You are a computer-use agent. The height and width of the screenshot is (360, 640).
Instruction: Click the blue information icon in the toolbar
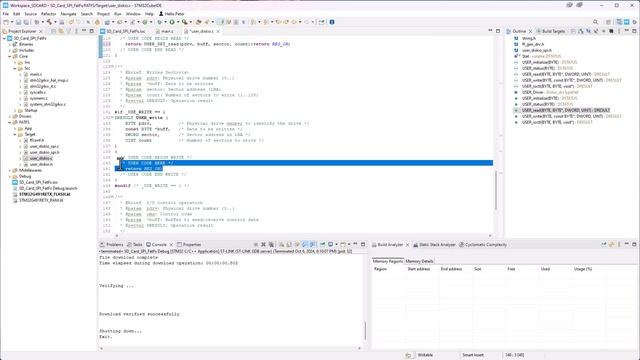tap(332, 22)
